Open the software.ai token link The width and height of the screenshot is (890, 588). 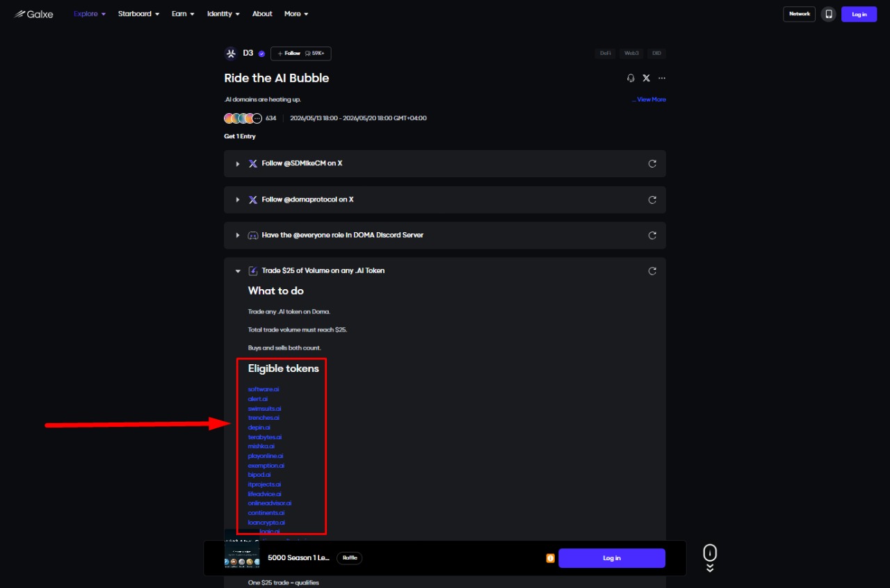[x=264, y=389]
